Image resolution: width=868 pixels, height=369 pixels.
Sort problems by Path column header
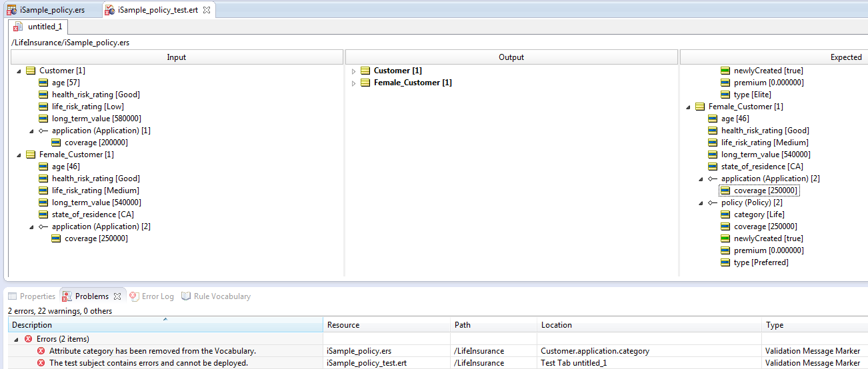(494, 325)
